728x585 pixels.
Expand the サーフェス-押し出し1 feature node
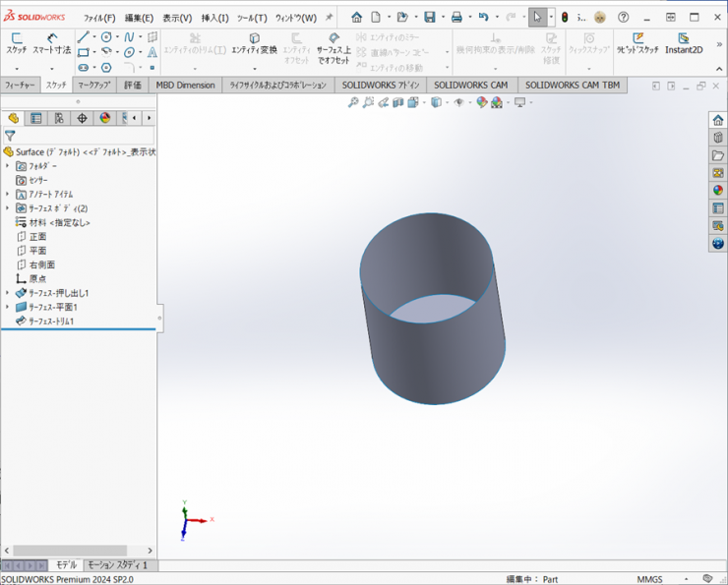pyautogui.click(x=8, y=293)
